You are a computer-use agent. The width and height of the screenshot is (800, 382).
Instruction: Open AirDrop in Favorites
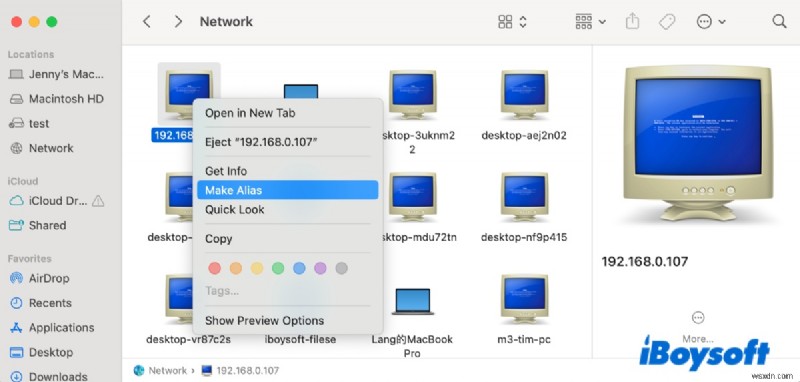(40, 278)
